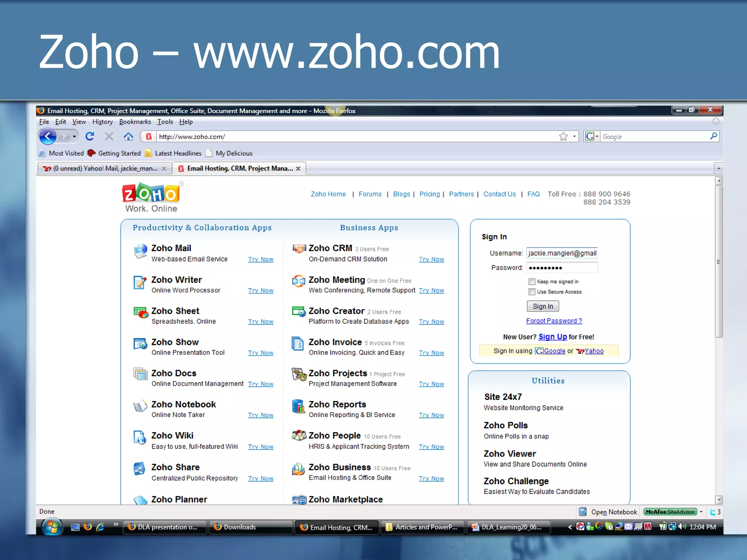Go back with the Firefox back arrow

click(48, 137)
